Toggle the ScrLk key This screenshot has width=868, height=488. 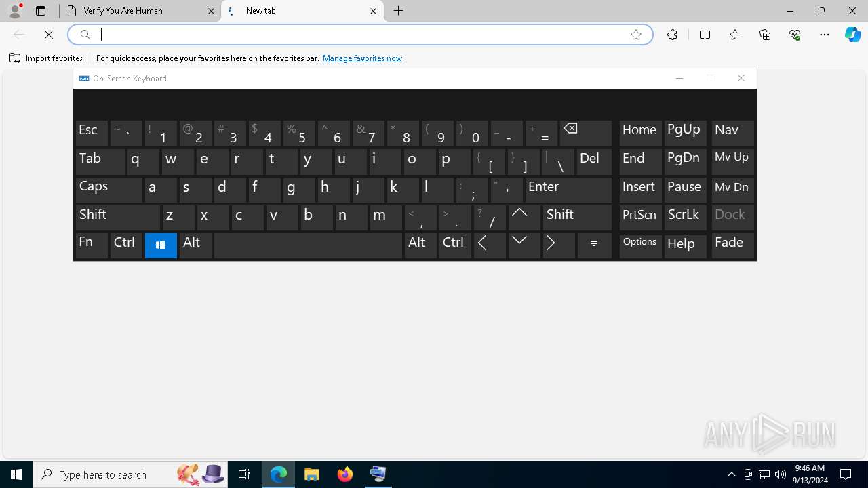pos(685,217)
